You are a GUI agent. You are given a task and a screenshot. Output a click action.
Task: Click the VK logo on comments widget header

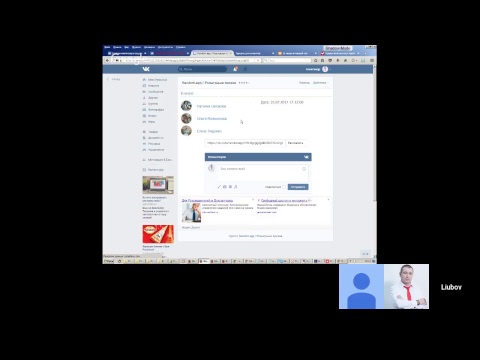pos(306,157)
